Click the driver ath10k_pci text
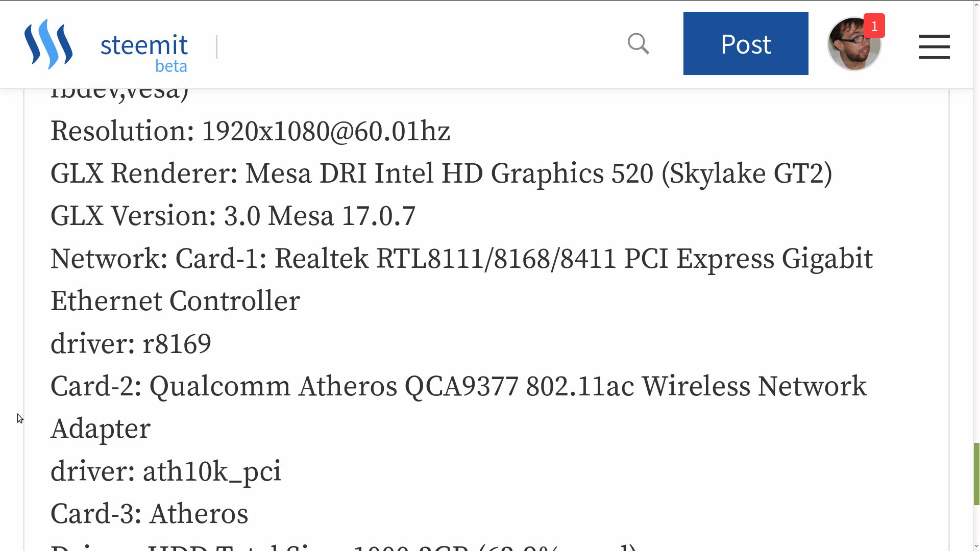This screenshot has height=551, width=980. point(166,471)
